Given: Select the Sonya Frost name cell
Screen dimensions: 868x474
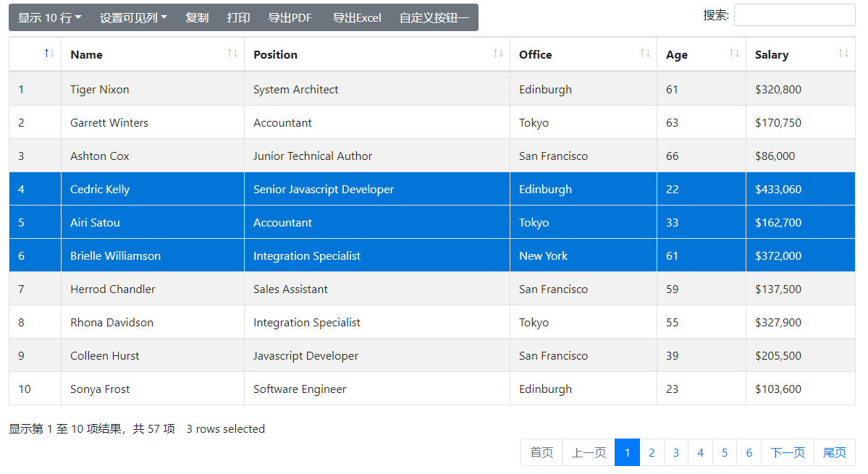Looking at the screenshot, I should (152, 389).
